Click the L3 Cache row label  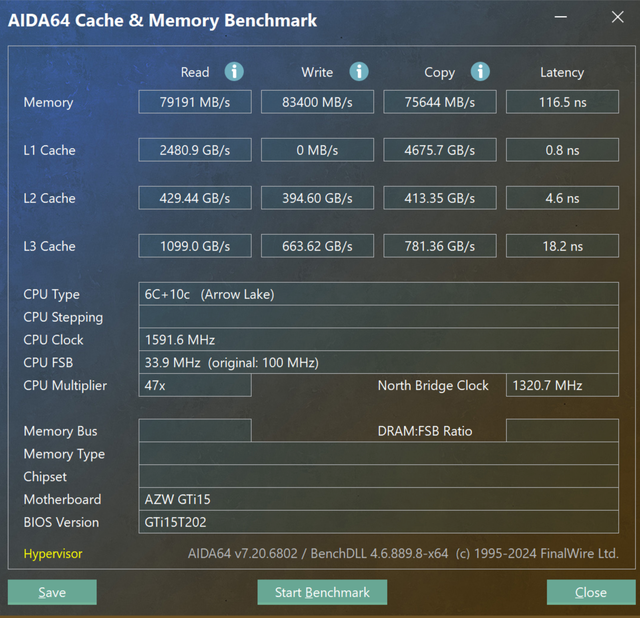[49, 246]
